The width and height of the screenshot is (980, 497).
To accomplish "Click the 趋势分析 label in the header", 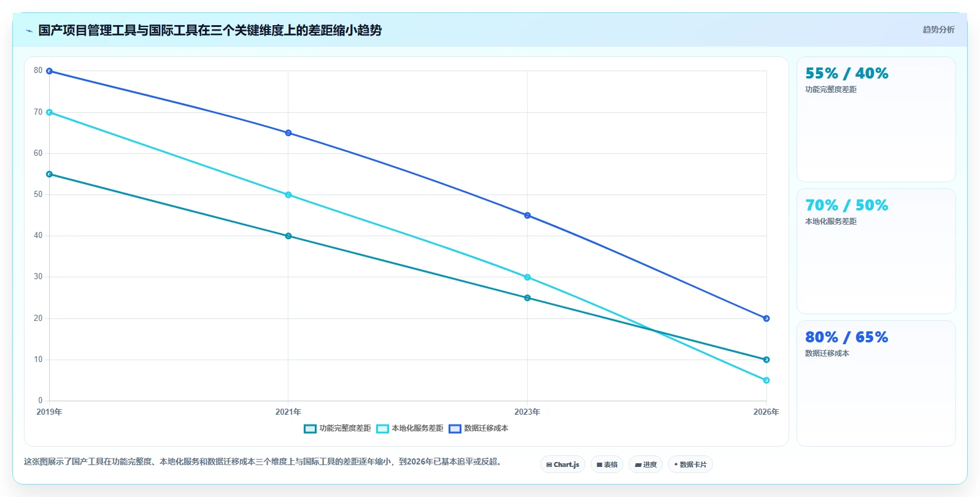I will tap(938, 29).
